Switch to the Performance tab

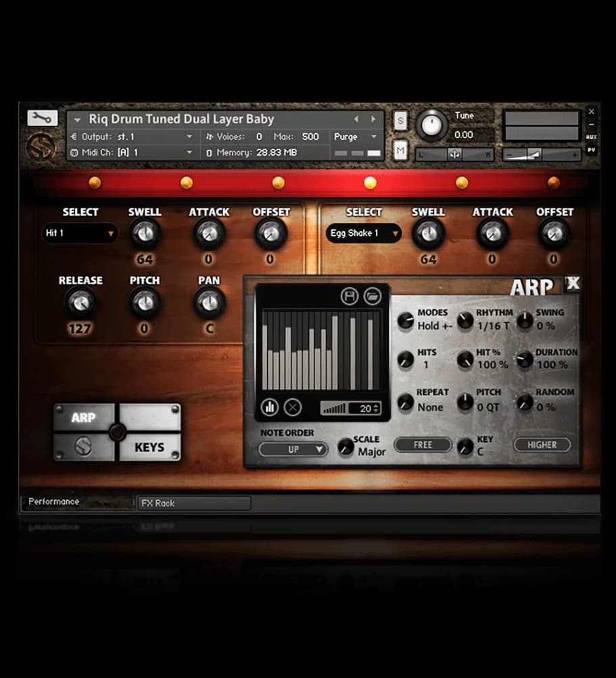click(54, 502)
